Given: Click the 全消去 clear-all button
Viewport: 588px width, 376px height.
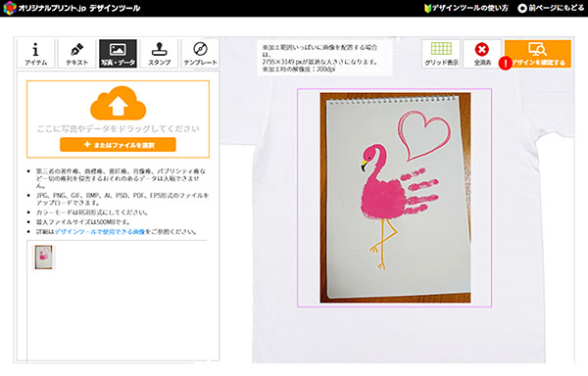Looking at the screenshot, I should [482, 54].
